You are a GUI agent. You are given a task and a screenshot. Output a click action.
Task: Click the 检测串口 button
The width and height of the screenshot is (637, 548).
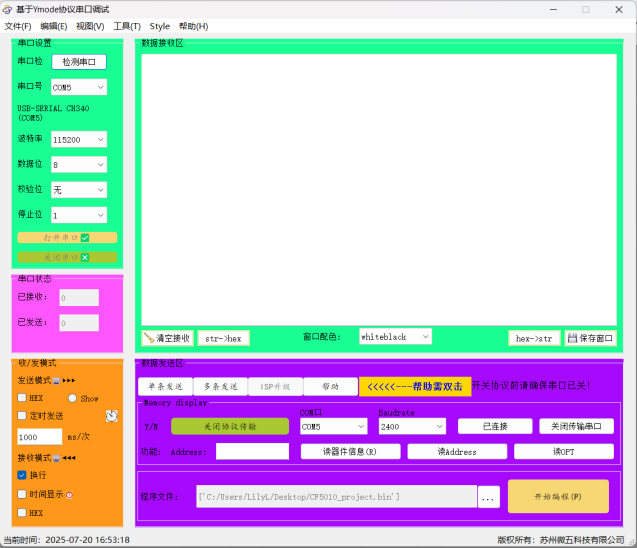tap(78, 62)
